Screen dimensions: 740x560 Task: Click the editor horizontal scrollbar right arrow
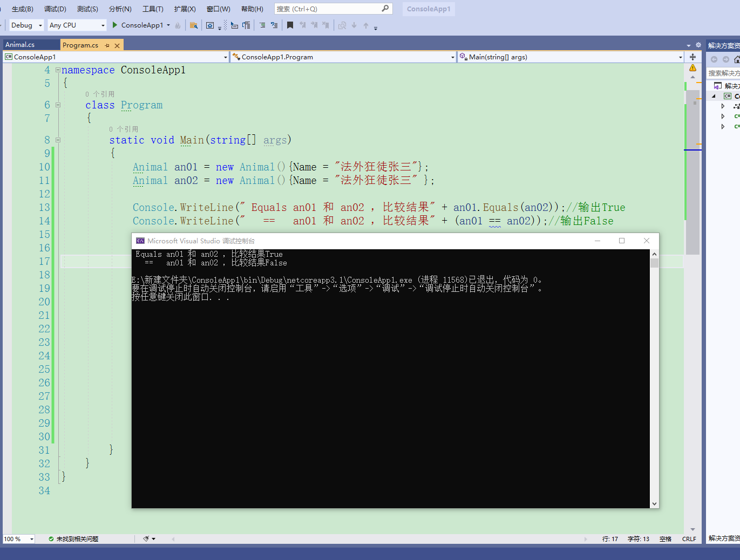(x=586, y=539)
